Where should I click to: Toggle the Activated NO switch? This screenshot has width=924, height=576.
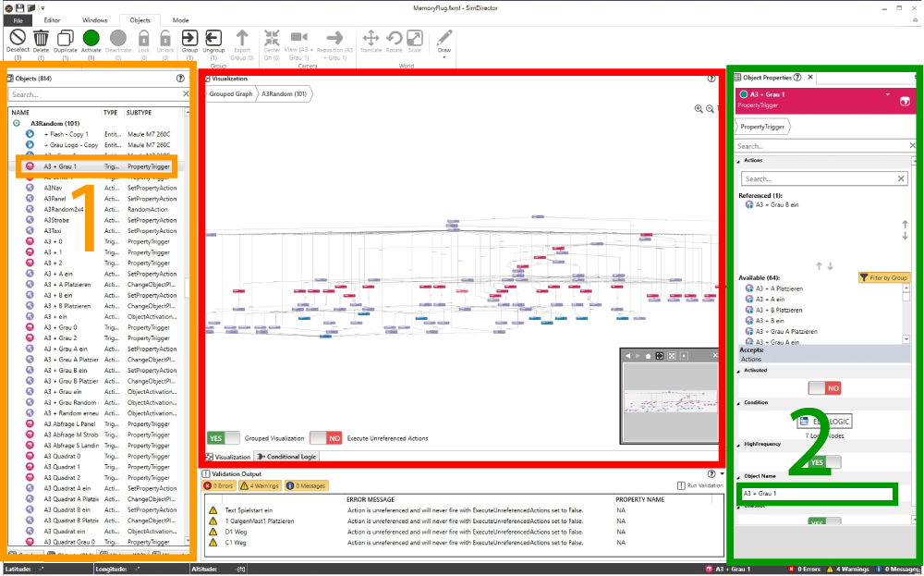[x=824, y=388]
